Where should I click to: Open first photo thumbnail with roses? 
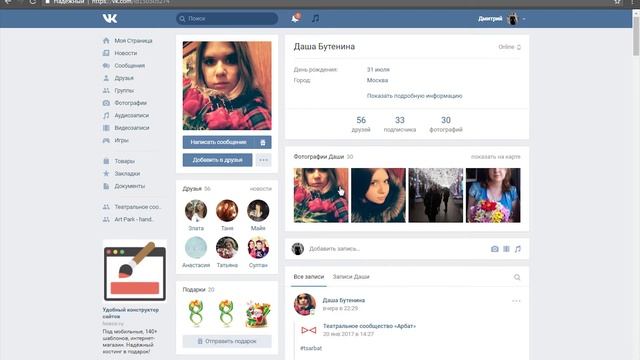pyautogui.click(x=321, y=195)
